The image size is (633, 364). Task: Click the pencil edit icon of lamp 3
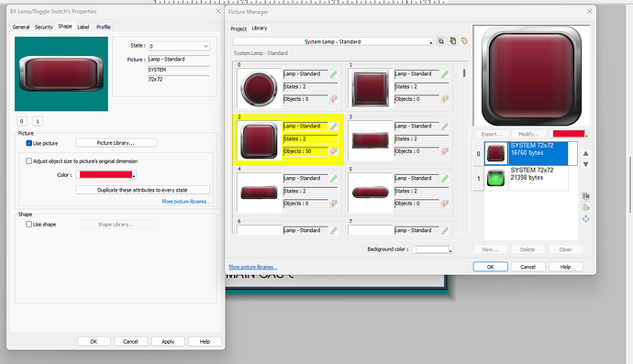444,127
